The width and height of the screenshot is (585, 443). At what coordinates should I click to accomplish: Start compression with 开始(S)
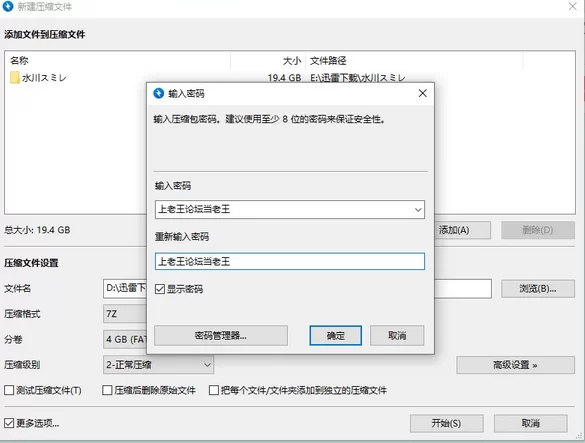pyautogui.click(x=446, y=423)
